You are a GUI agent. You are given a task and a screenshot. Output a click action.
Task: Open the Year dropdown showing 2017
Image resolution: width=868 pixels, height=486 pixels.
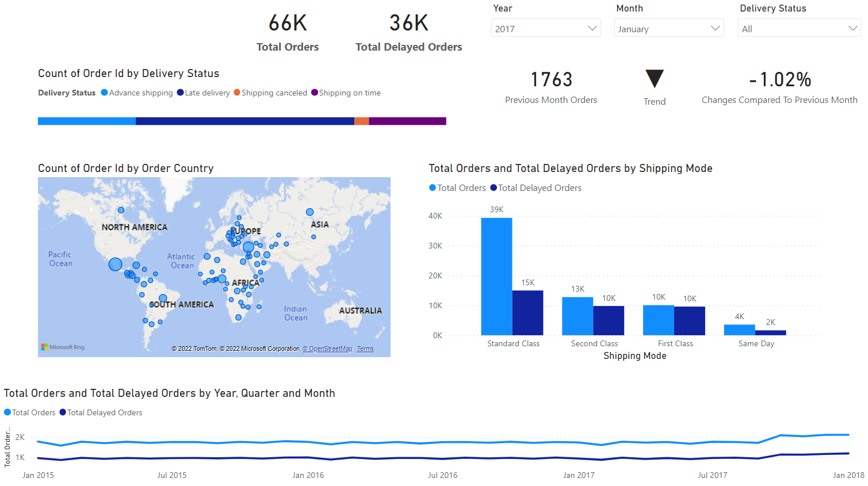click(x=545, y=29)
